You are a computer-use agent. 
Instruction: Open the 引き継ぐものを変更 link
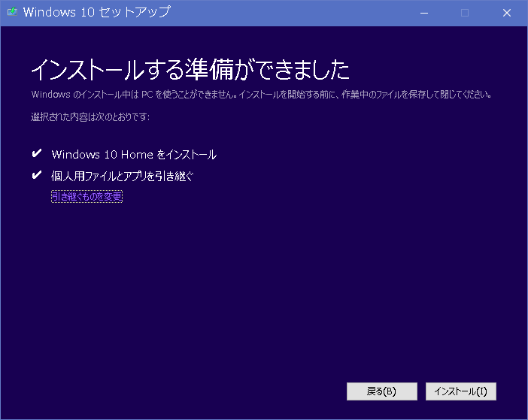coord(87,196)
